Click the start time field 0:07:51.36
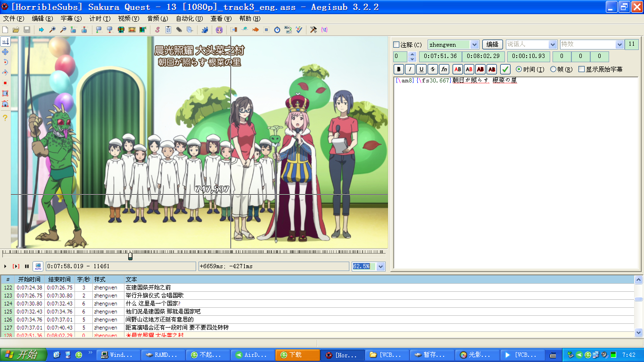 coord(440,56)
